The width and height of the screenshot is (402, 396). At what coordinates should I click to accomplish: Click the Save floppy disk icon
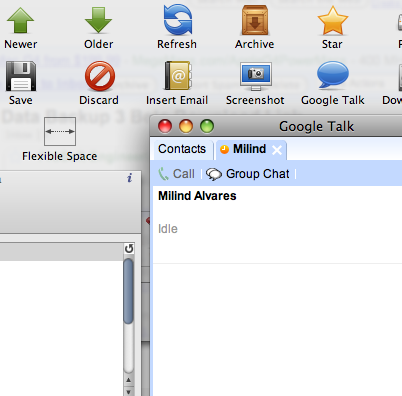click(x=21, y=76)
